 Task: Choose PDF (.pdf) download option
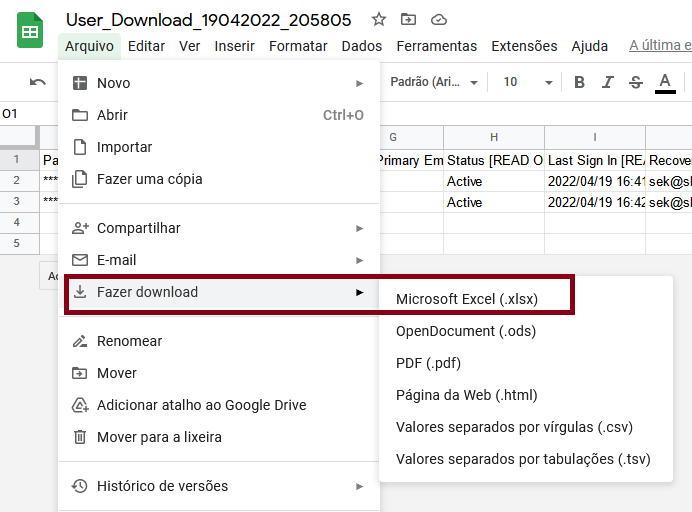428,363
